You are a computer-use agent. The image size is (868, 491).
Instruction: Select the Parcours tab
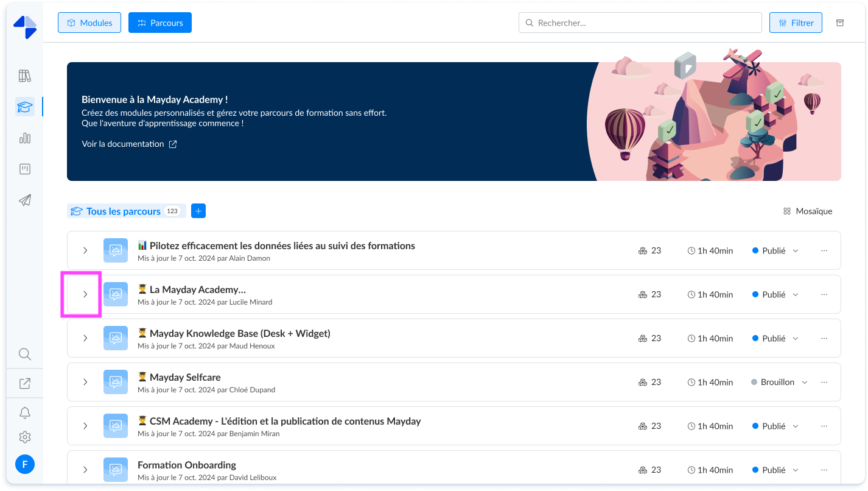tap(160, 23)
